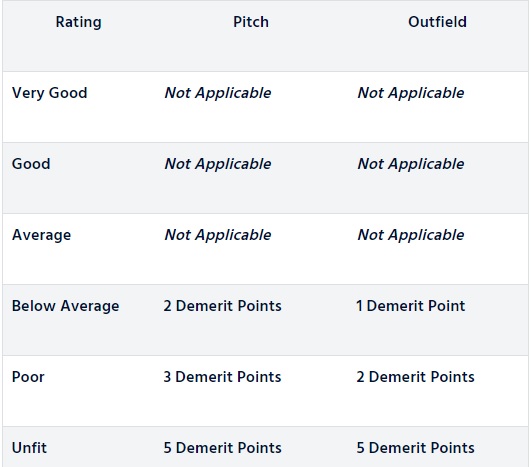Select the Poor rating cell
The height and width of the screenshot is (467, 531).
(28, 377)
